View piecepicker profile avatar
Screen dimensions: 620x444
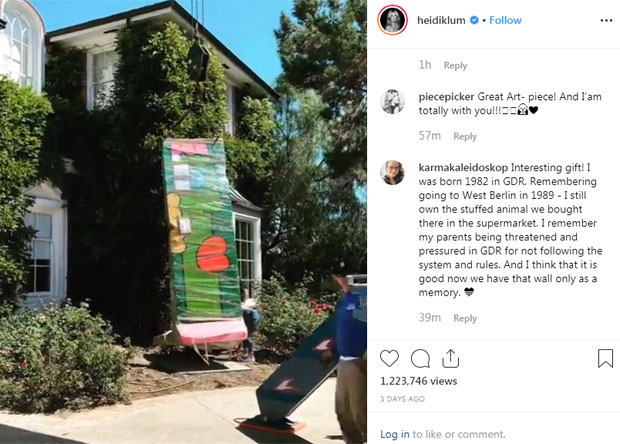point(392,102)
